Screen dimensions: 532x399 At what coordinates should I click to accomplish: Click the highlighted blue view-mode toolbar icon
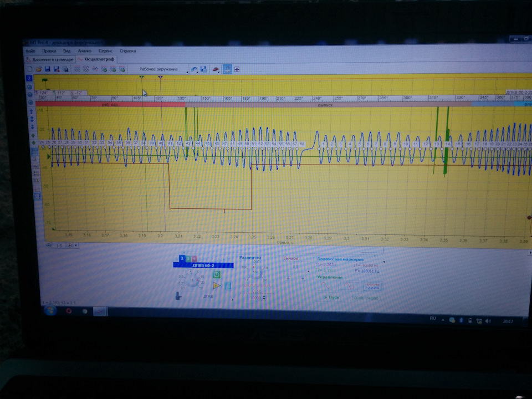[x=227, y=69]
